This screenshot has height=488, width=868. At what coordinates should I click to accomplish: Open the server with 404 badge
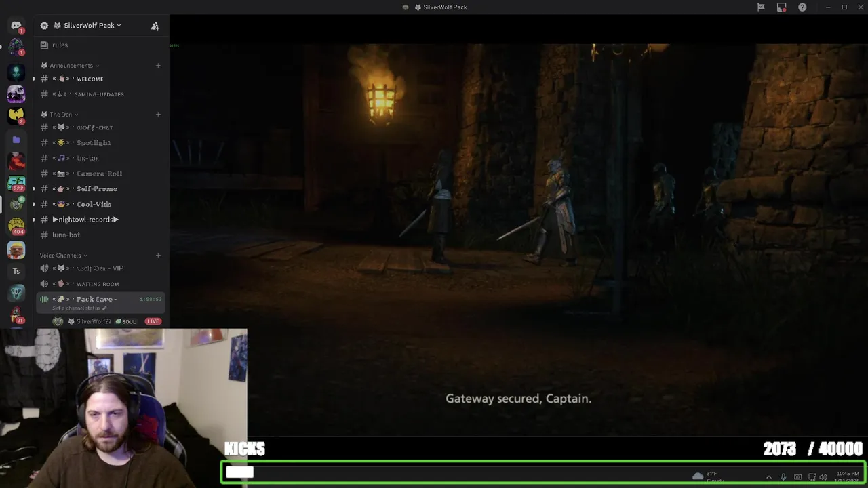click(x=16, y=226)
